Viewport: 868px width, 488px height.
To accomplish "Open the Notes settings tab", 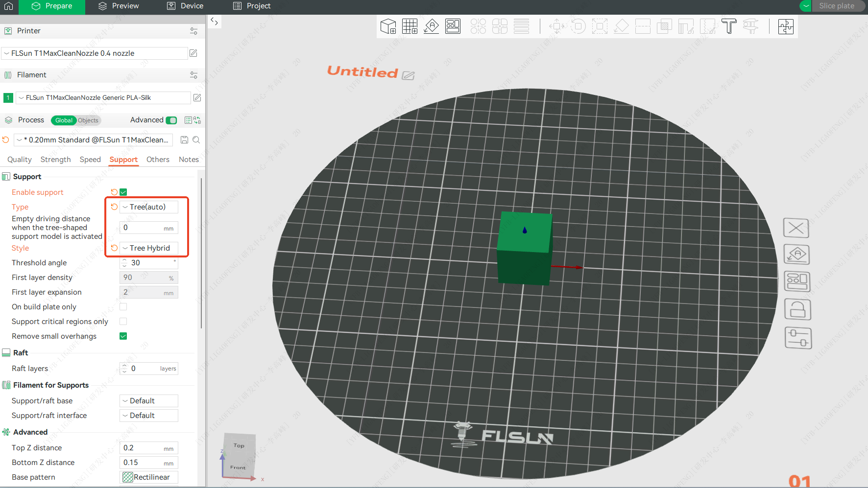I will (x=189, y=160).
